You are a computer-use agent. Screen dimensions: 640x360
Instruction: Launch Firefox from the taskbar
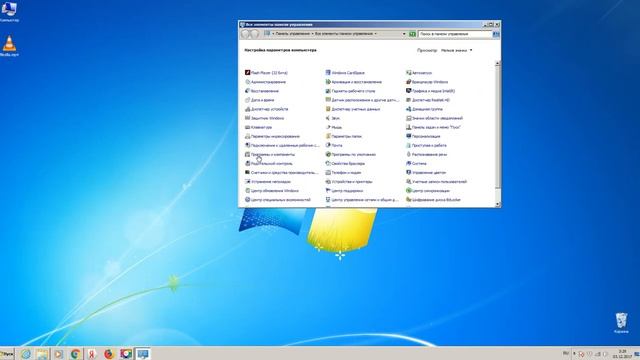tap(109, 354)
